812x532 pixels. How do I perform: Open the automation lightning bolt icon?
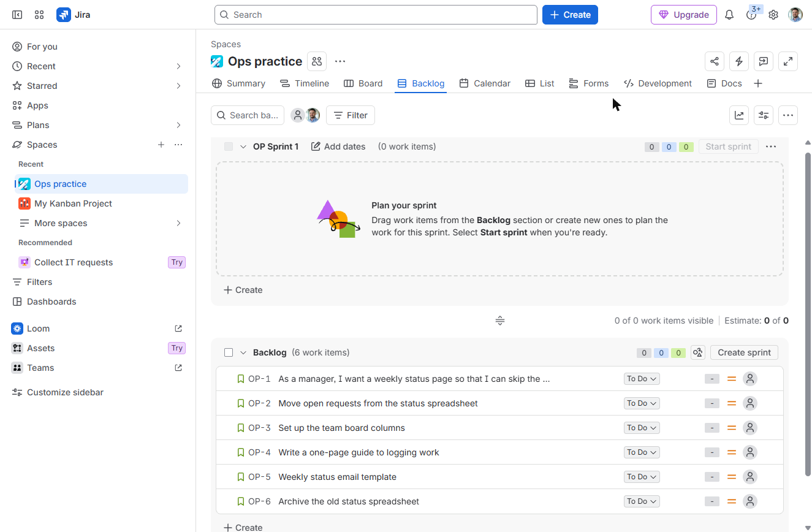coord(739,61)
